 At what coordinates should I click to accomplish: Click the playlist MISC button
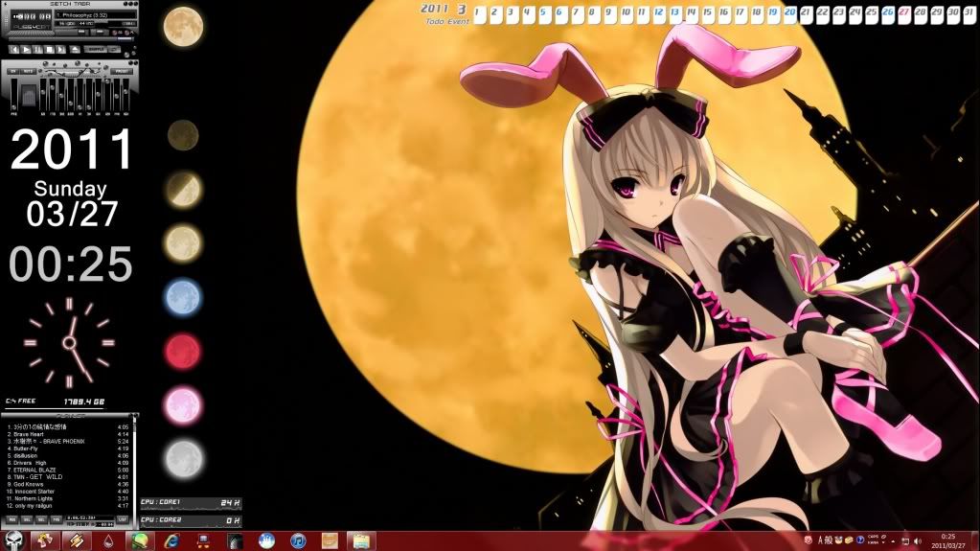pyautogui.click(x=57, y=519)
